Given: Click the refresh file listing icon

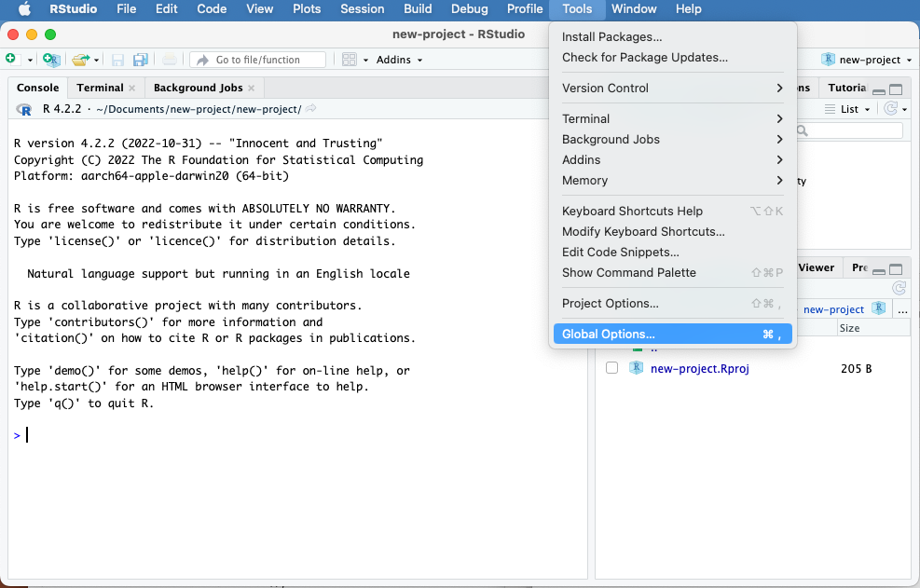Looking at the screenshot, I should (x=899, y=288).
